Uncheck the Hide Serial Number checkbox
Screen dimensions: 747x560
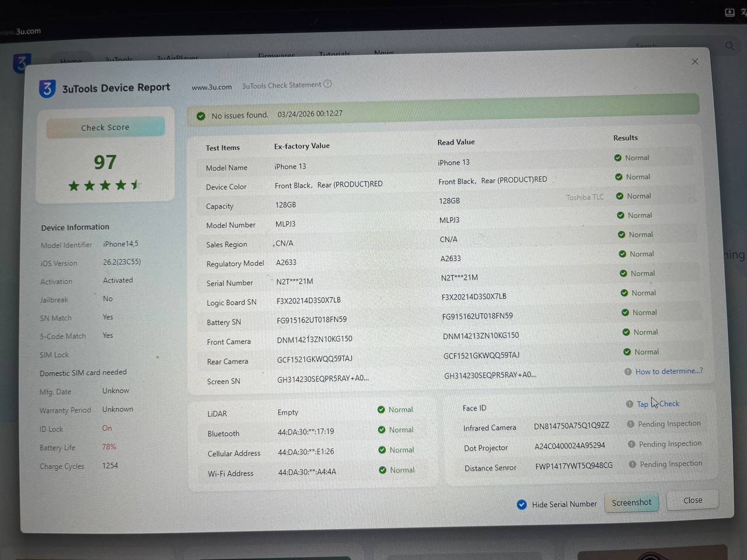tap(522, 505)
